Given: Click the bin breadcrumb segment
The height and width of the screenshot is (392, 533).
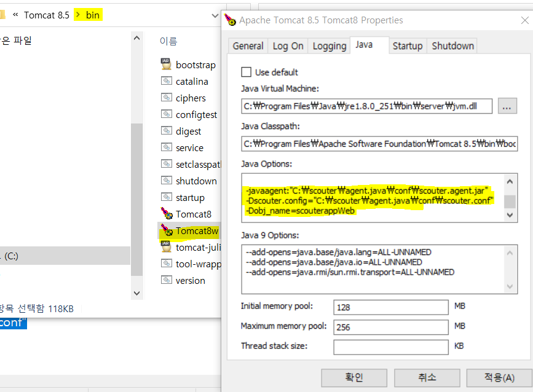Looking at the screenshot, I should click(x=92, y=15).
